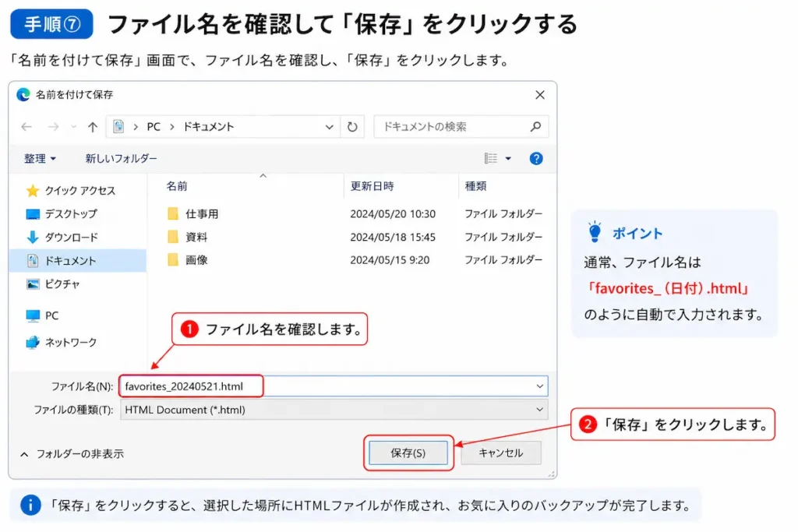Open the view options dropdown arrow
Image resolution: width=798 pixels, height=532 pixels.
pos(508,159)
